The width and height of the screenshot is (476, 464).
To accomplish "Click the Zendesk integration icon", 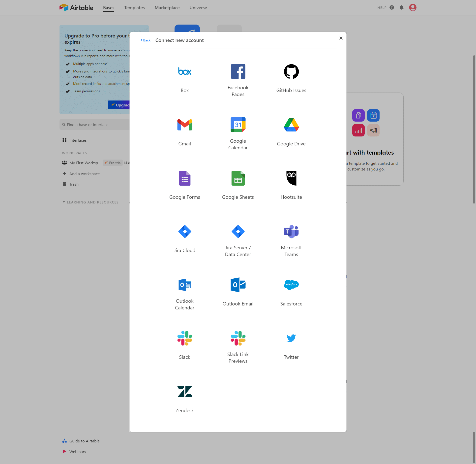I will (184, 391).
